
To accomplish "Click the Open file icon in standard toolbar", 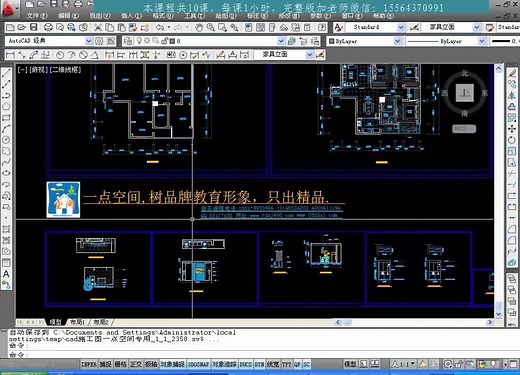I will [22, 27].
